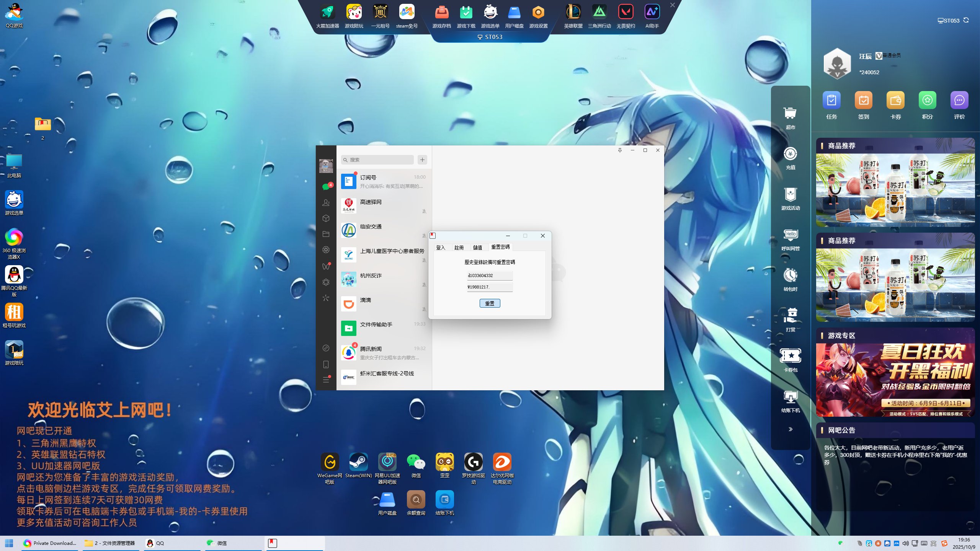Pin the WeChat window on top
Screen dimensions: 980x551
620,150
